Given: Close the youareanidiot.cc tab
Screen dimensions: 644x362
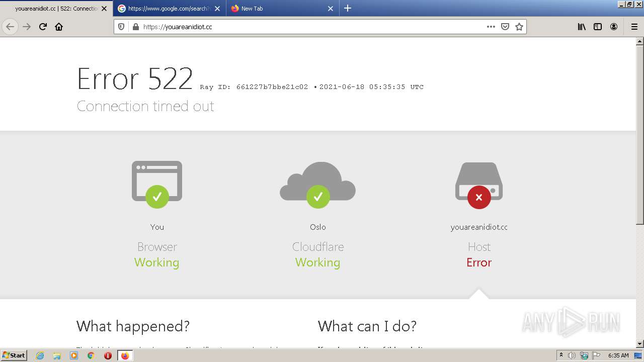Looking at the screenshot, I should 104,9.
